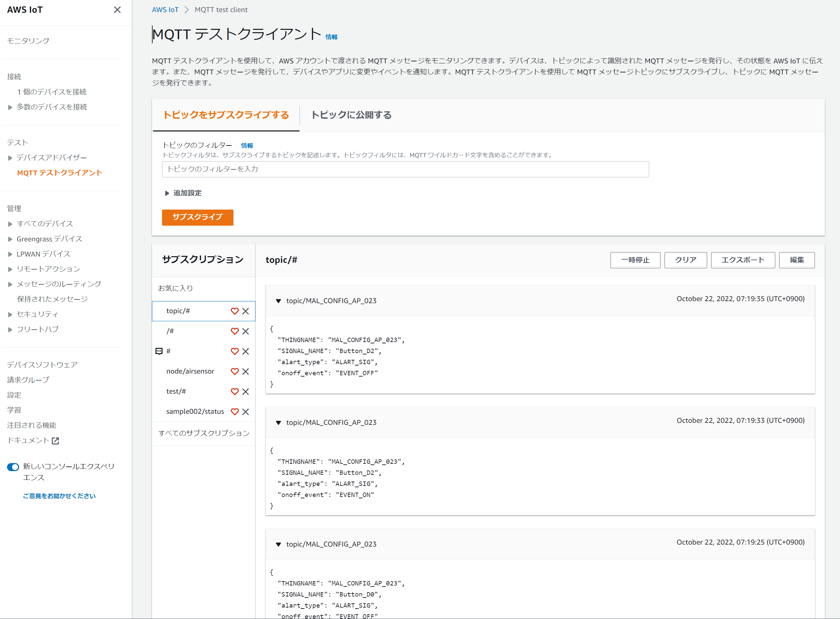Remove the node/airsensor subscription with its X icon

tap(246, 371)
